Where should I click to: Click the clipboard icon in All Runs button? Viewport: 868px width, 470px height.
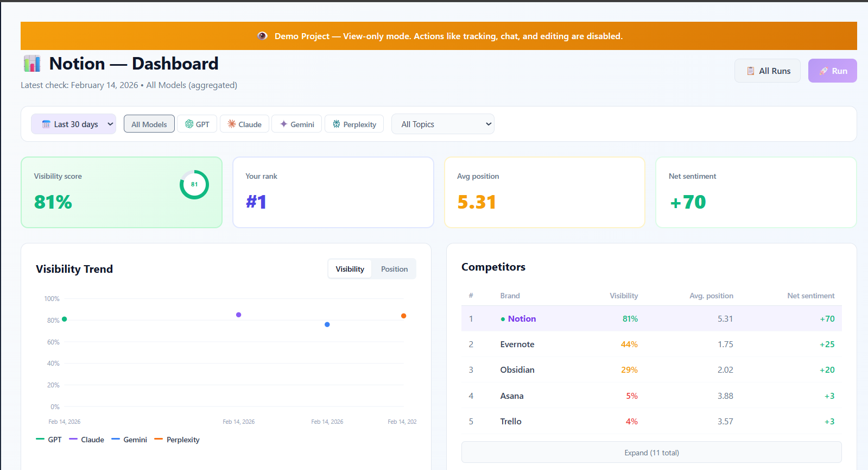751,71
